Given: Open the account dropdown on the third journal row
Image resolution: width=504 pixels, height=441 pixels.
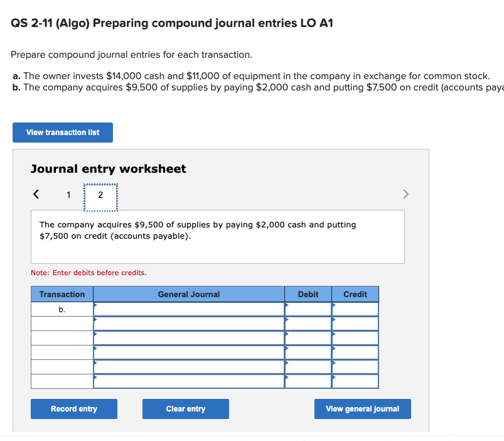Looking at the screenshot, I should tap(188, 337).
